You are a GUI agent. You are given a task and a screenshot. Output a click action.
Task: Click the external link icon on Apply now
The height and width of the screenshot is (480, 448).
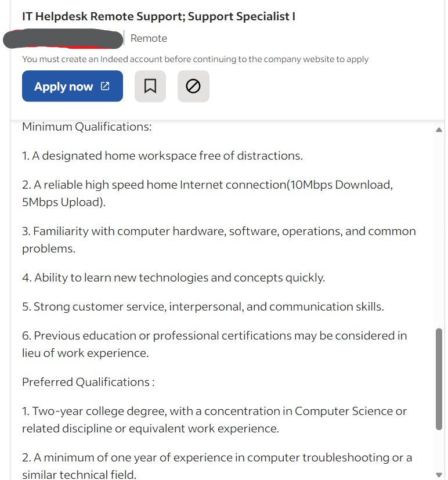pos(103,85)
